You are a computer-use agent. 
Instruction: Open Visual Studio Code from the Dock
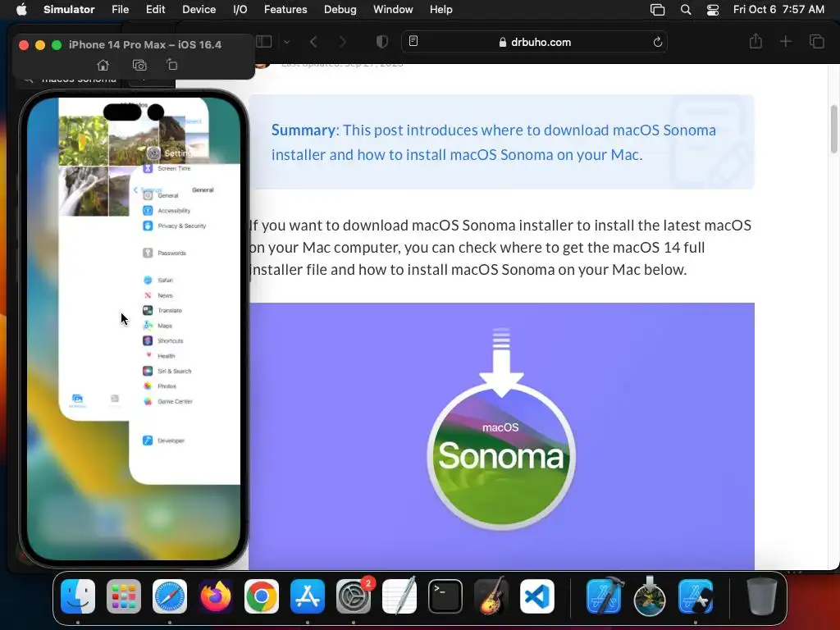point(536,596)
